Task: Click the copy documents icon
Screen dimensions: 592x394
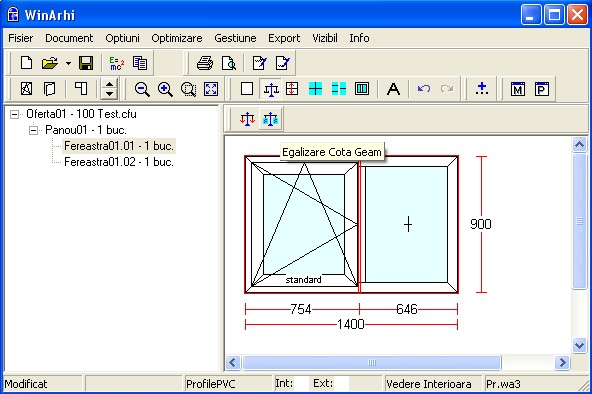Action: point(140,63)
